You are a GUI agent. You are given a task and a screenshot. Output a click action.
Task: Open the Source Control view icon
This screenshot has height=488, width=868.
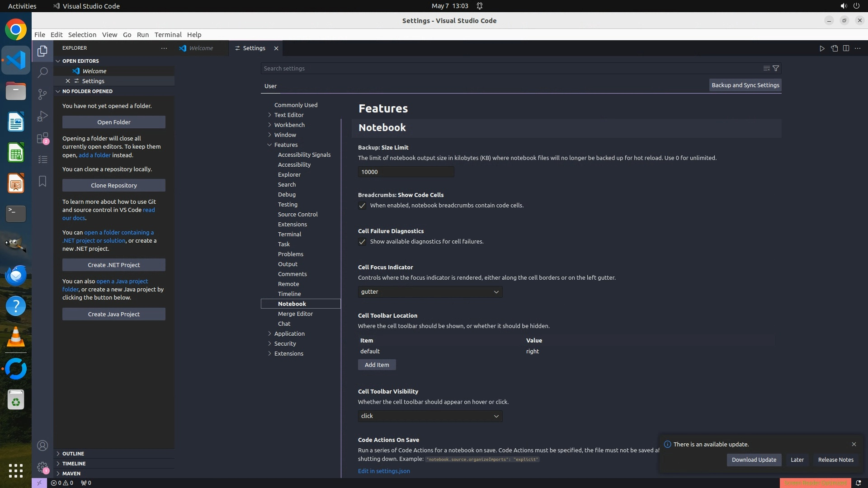click(x=42, y=94)
